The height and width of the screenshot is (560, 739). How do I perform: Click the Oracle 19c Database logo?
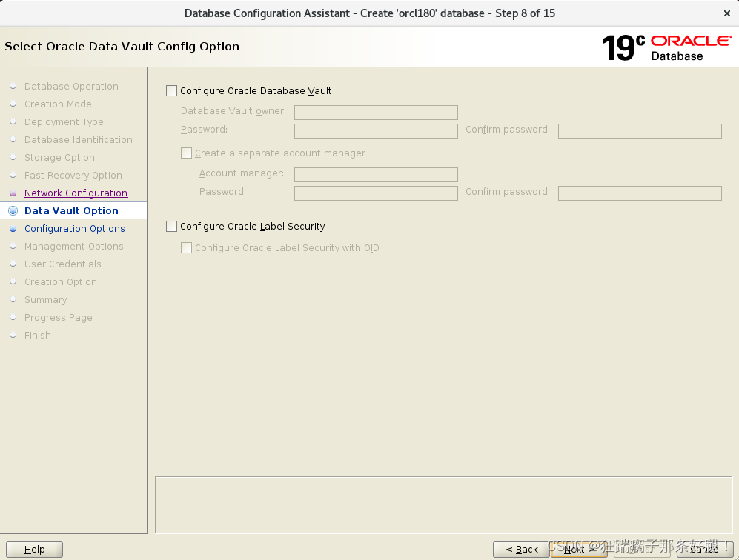pyautogui.click(x=666, y=47)
